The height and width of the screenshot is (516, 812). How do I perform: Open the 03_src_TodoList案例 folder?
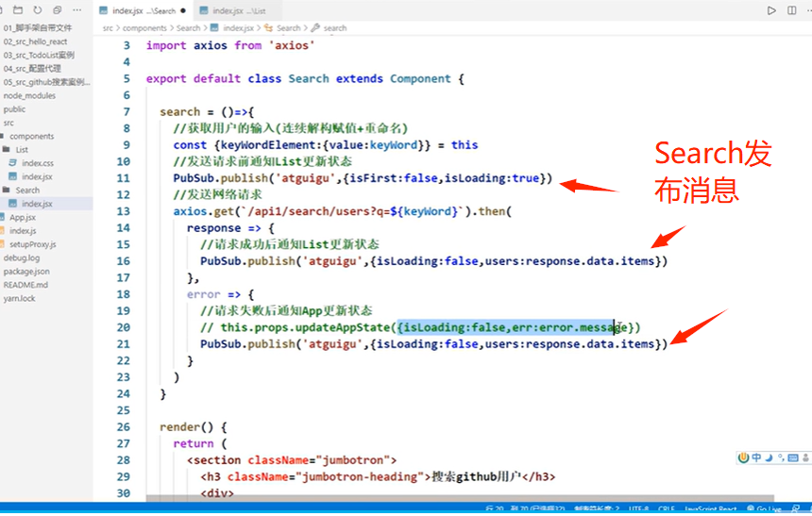point(39,55)
